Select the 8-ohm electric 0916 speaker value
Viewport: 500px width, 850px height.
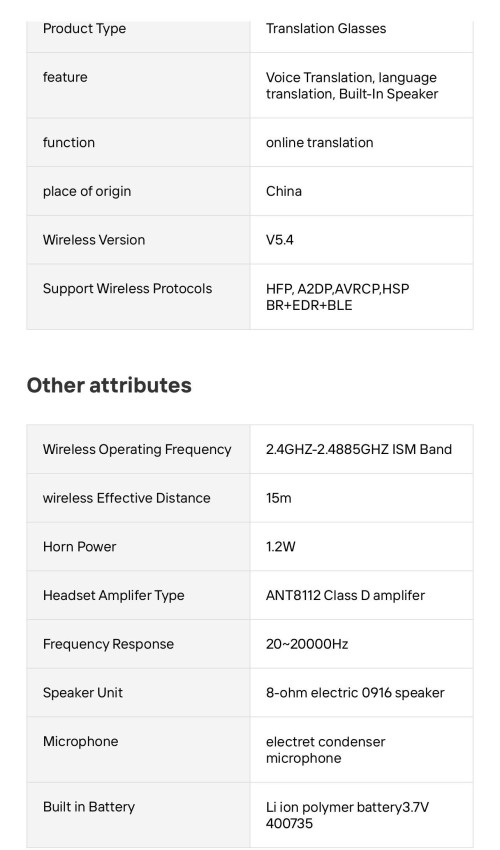point(355,693)
